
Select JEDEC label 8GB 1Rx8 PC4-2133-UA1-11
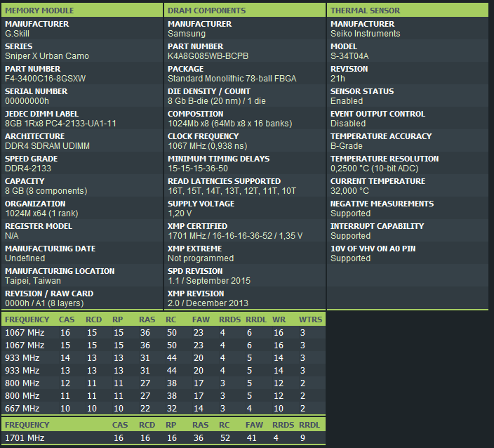point(60,124)
